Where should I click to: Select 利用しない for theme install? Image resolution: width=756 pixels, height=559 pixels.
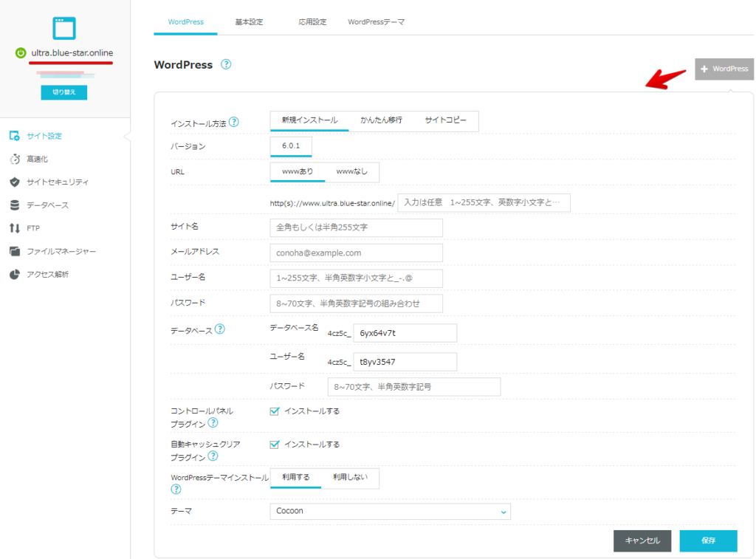click(x=350, y=478)
